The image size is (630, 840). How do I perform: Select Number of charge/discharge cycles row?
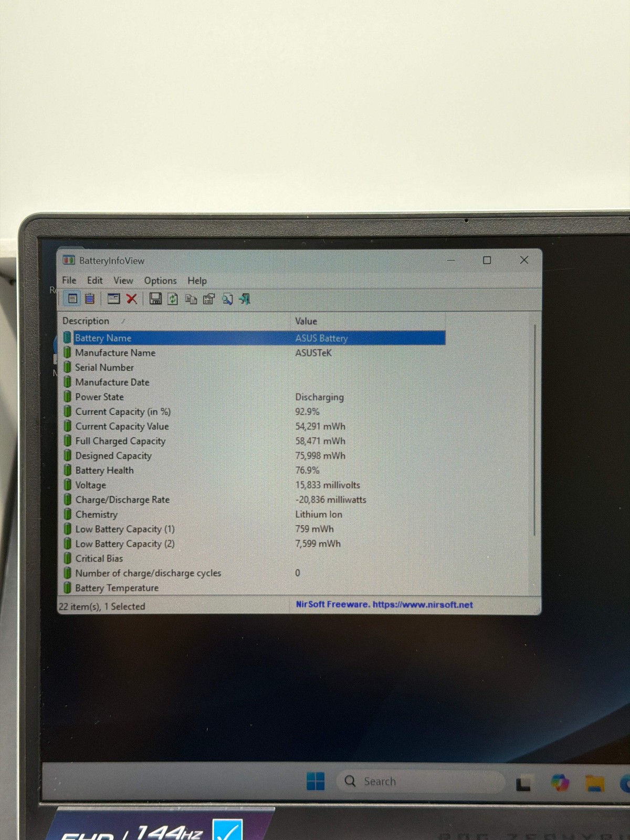(254, 573)
